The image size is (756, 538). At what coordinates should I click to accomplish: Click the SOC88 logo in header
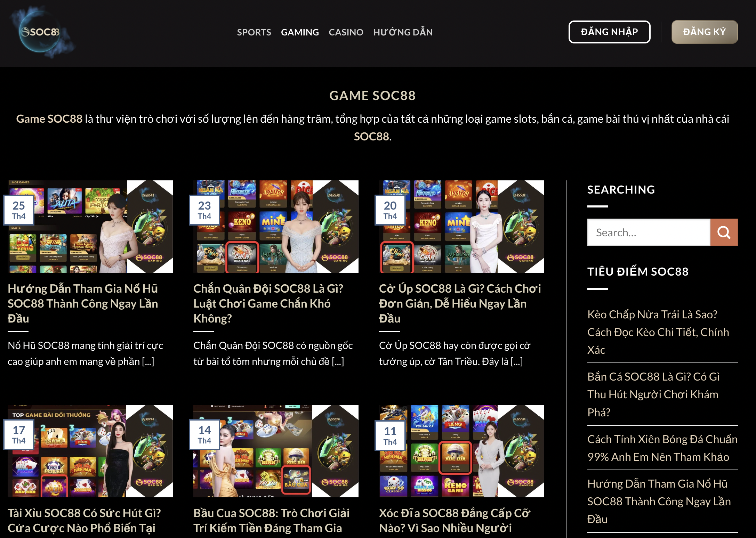tap(42, 32)
